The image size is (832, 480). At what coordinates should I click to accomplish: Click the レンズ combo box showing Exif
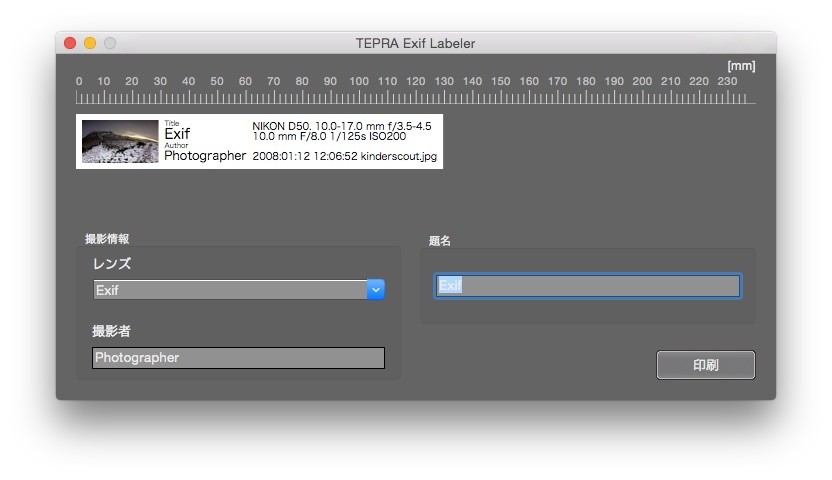point(230,290)
